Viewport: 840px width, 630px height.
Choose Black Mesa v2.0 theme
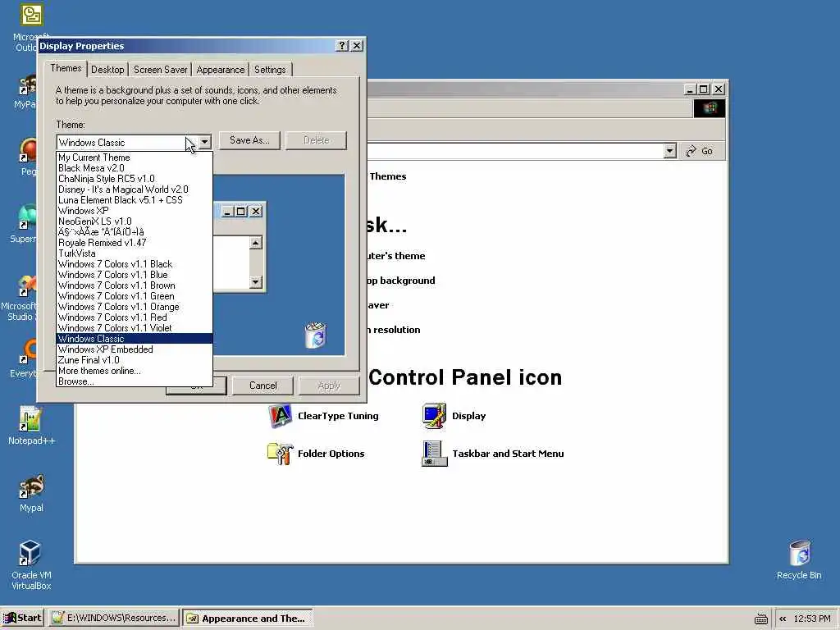(x=135, y=168)
